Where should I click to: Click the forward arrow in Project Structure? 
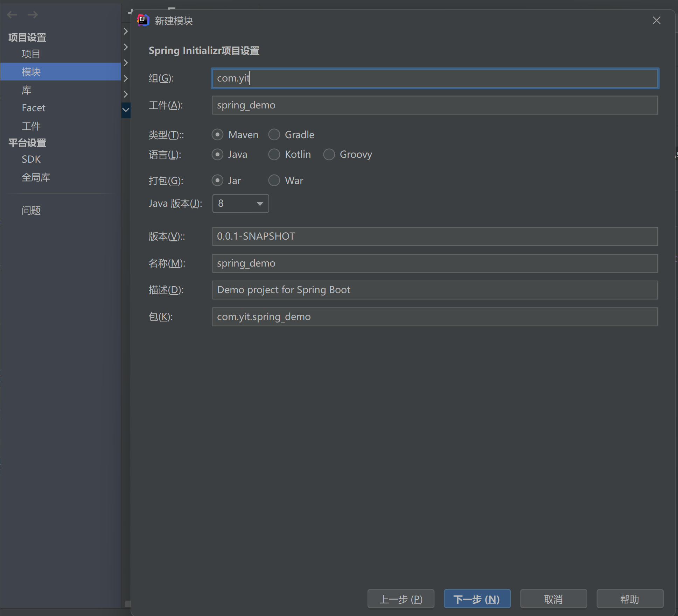point(33,15)
